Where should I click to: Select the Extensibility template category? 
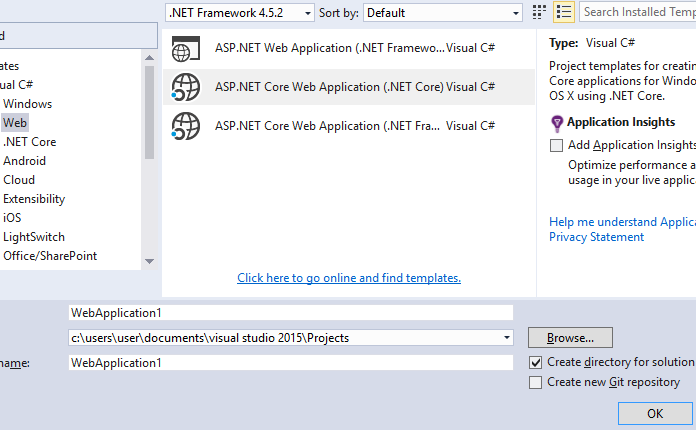click(x=34, y=199)
